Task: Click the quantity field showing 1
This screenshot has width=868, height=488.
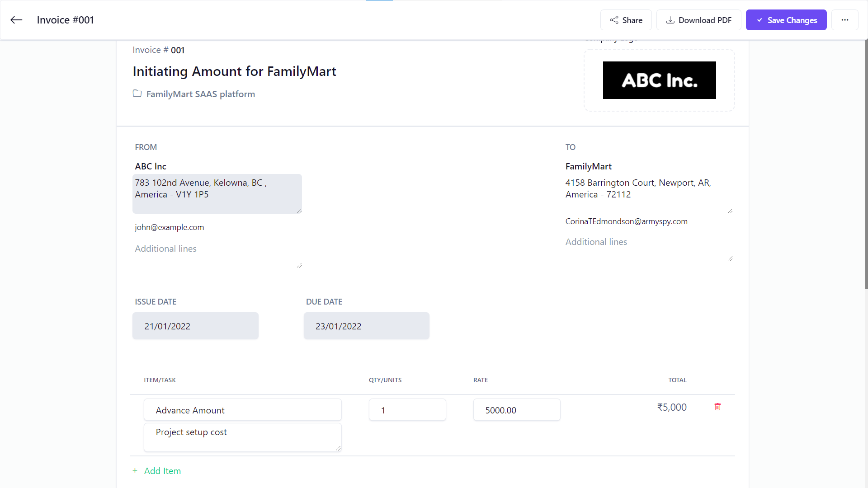Action: click(407, 410)
